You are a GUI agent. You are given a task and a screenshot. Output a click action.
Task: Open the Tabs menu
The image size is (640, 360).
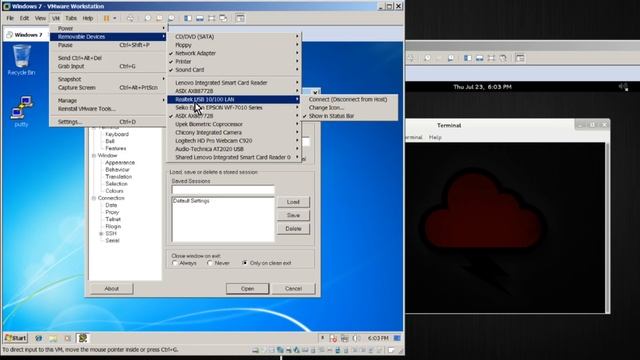click(71, 18)
